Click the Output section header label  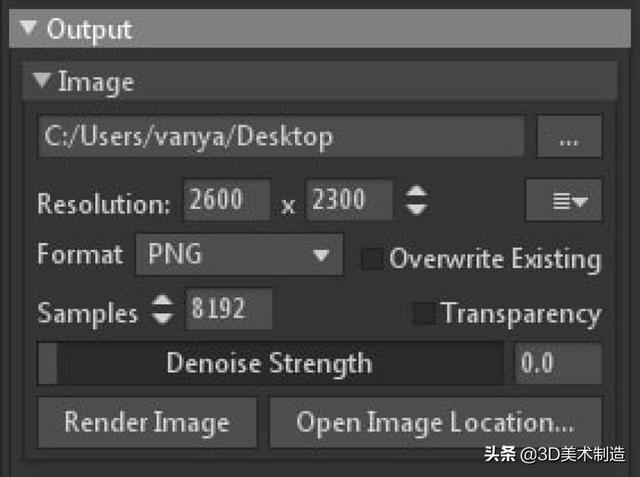tap(90, 29)
